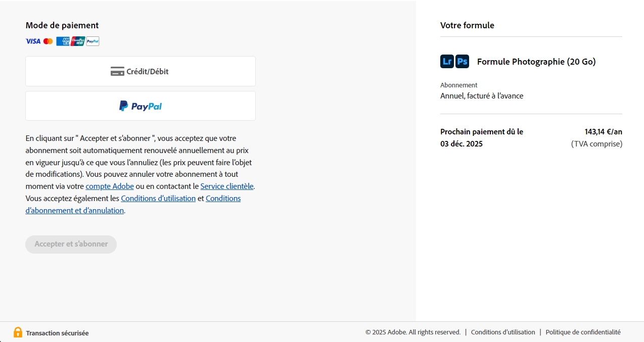Screen dimensions: 644x342
Task: Open the compte Adobe link
Action: click(x=110, y=186)
